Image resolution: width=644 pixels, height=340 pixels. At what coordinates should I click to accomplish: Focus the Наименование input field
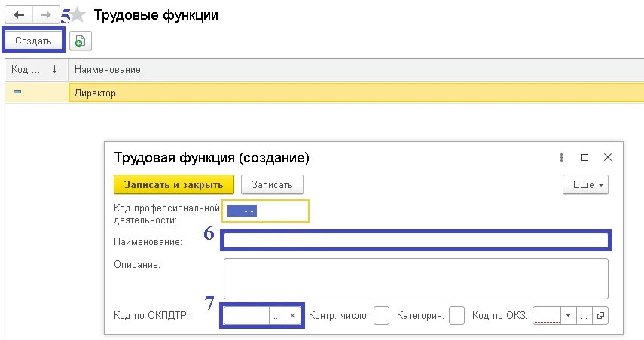[416, 241]
